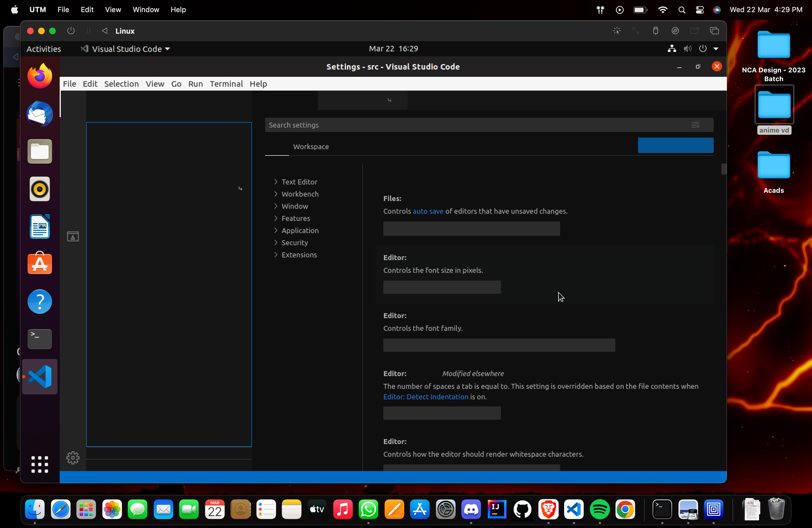The image size is (812, 528).
Task: Expand the Text Editor settings category
Action: (x=299, y=182)
